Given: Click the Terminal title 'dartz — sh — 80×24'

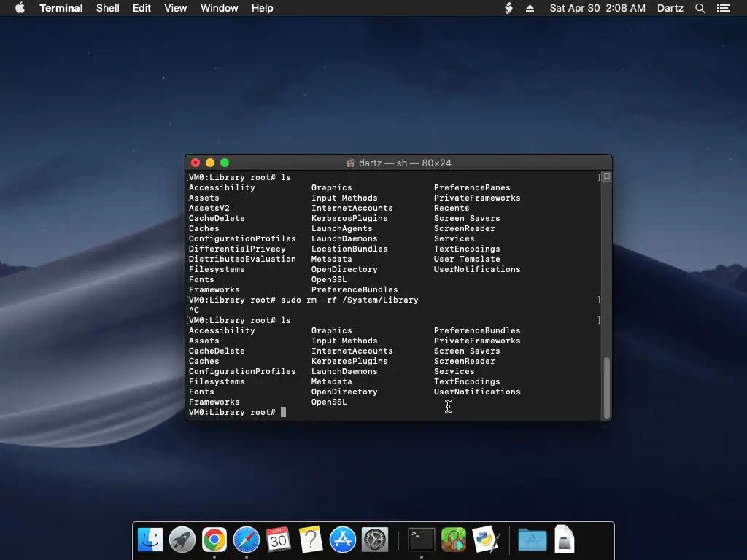Looking at the screenshot, I should [x=405, y=163].
